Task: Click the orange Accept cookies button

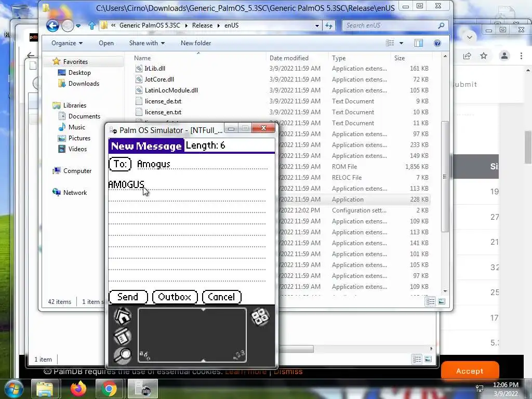Action: 470,371
